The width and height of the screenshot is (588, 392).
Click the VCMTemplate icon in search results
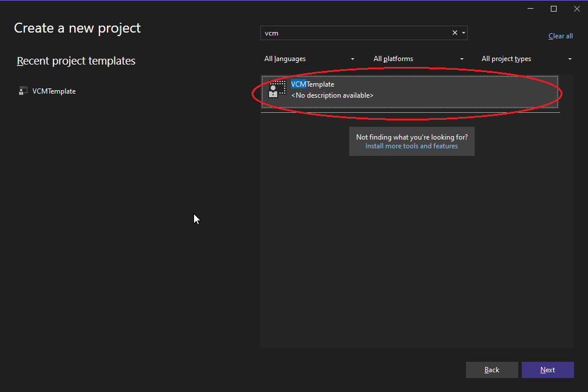click(x=277, y=90)
